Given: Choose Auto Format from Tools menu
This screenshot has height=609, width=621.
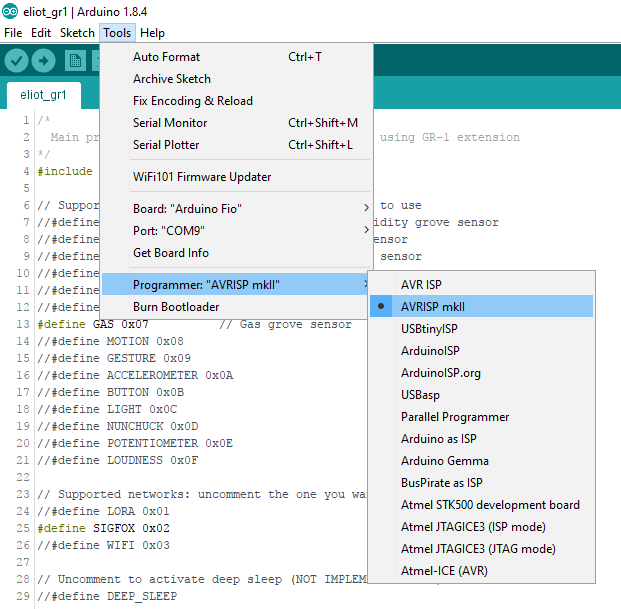Looking at the screenshot, I should pyautogui.click(x=236, y=57).
